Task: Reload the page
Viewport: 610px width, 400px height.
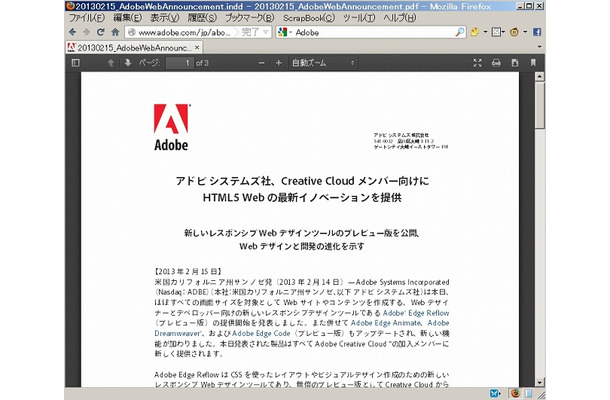Action: [101, 32]
